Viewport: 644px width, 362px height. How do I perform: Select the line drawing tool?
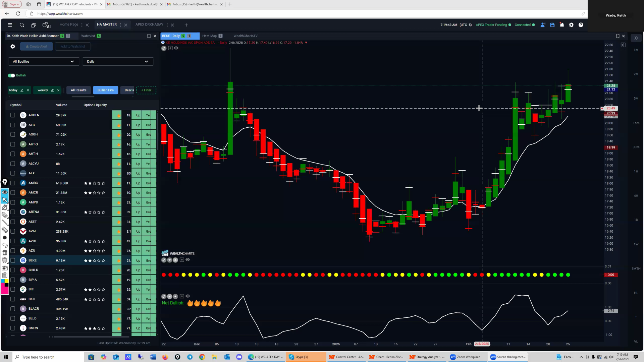click(x=5, y=223)
